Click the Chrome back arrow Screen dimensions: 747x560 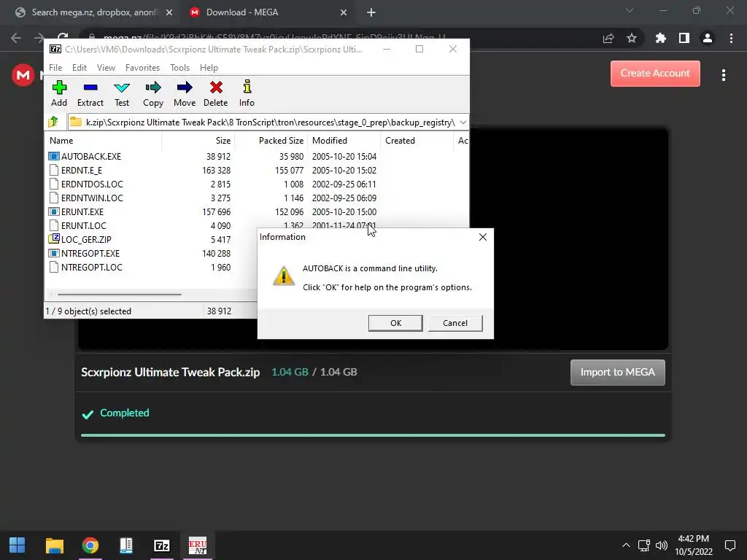click(x=16, y=38)
